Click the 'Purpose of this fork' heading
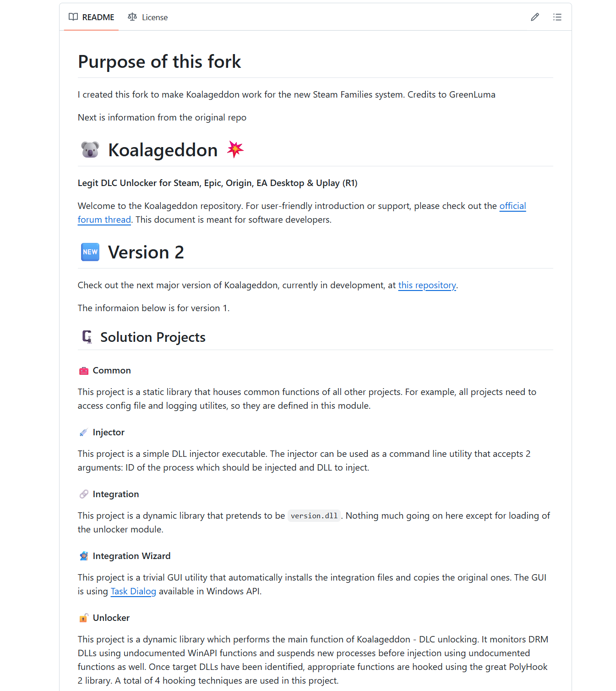This screenshot has width=616, height=691. 159,62
